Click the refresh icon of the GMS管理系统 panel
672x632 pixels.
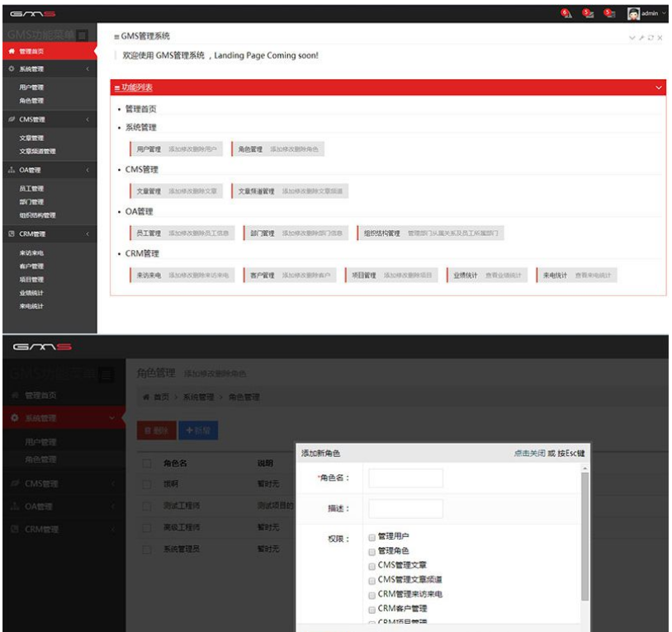(651, 38)
